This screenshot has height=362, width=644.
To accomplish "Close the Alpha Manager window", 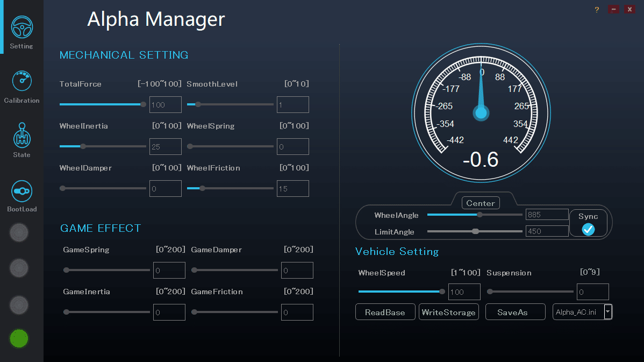I will coord(629,9).
